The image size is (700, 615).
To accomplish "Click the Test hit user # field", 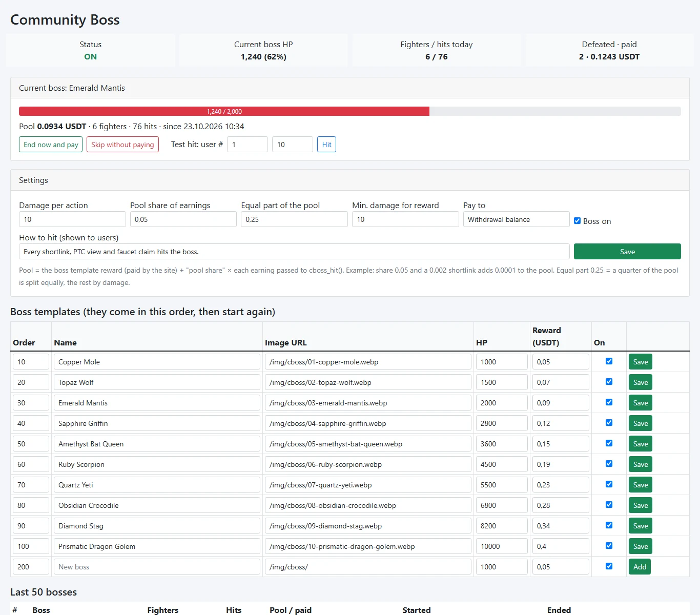I will click(x=248, y=145).
